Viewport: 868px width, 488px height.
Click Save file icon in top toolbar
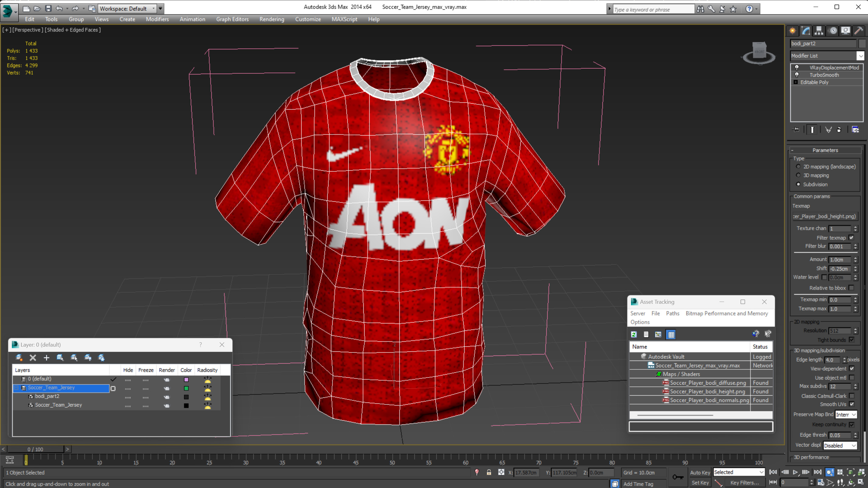tap(48, 9)
